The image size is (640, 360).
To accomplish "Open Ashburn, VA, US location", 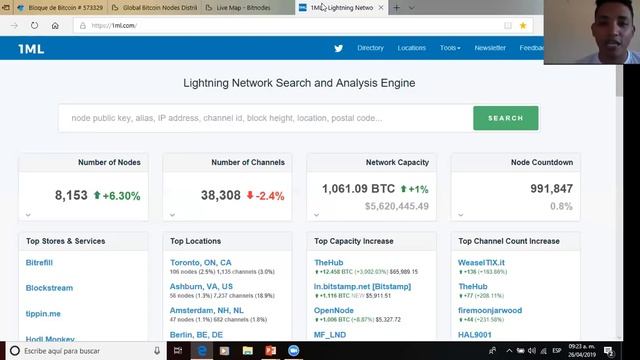I will [201, 286].
